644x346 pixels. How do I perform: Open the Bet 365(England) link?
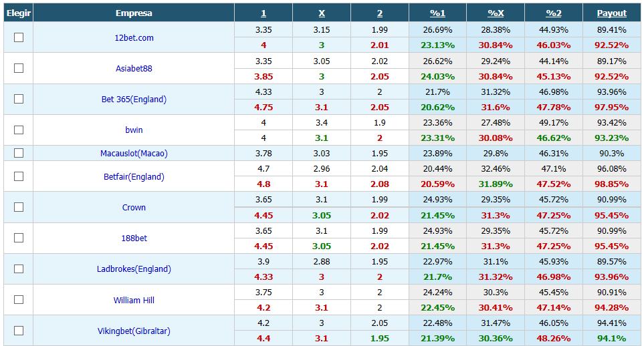coord(134,100)
